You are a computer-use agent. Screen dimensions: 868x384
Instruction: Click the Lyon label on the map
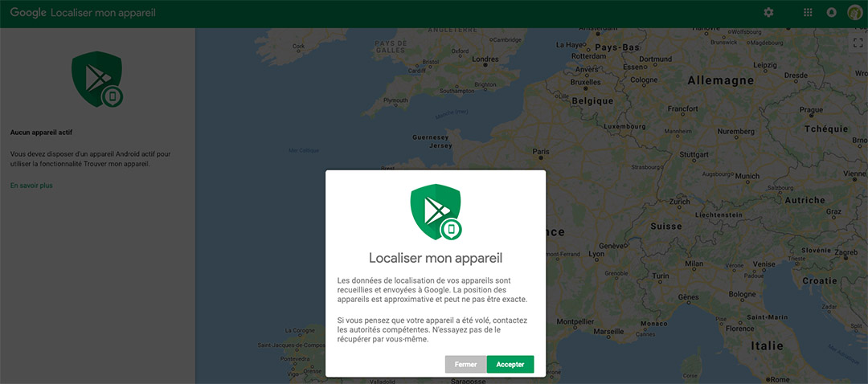point(596,254)
